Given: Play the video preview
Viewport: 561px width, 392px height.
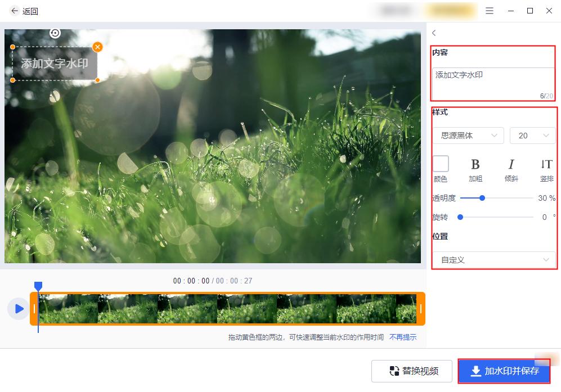Looking at the screenshot, I should pyautogui.click(x=19, y=309).
